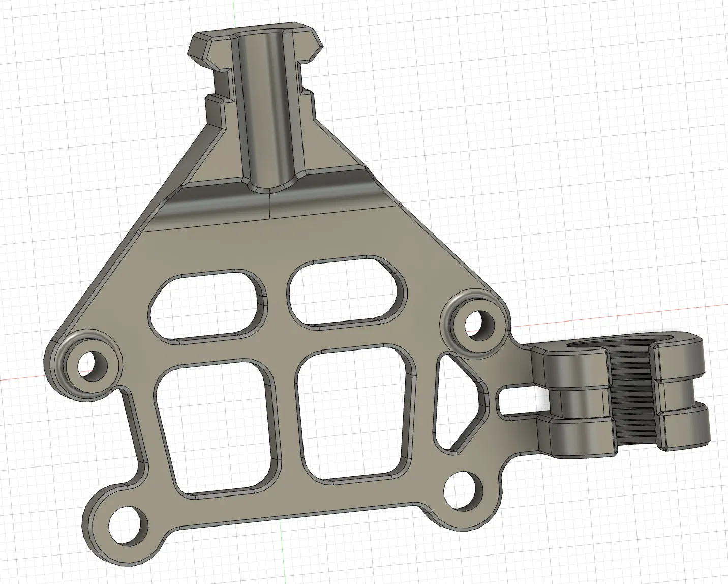Screen dimensions: 728x584
Task: Pick the bottom-left corner mounting hole
Action: click(129, 526)
